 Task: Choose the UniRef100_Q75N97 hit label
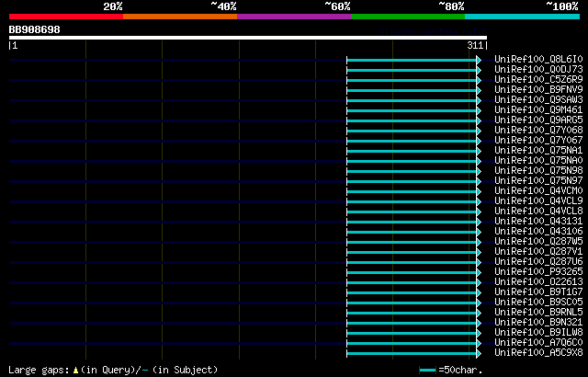coord(538,181)
